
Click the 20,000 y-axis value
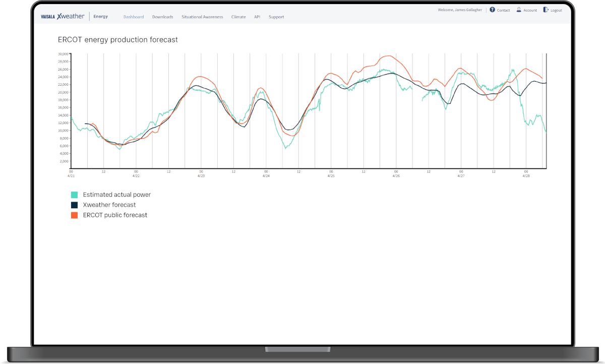63,92
